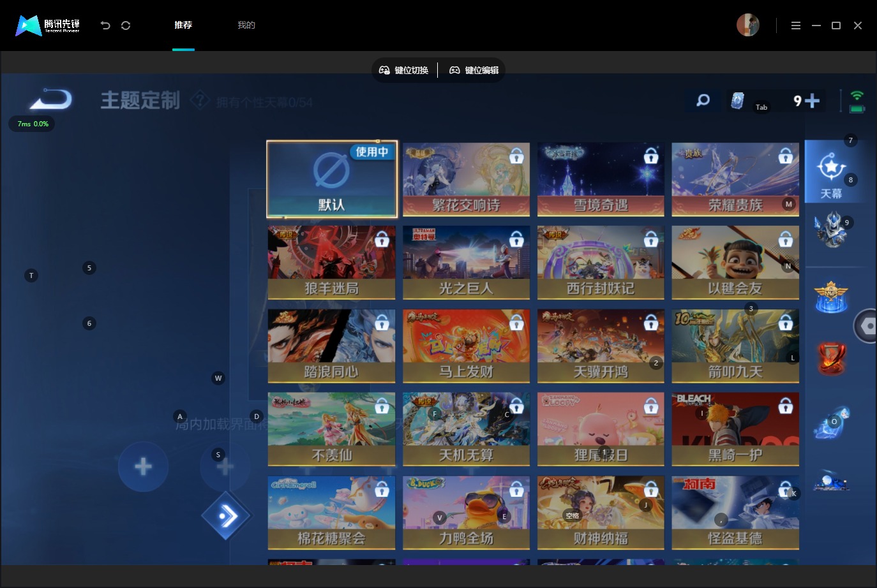Click the refresh icon in the title bar

(x=126, y=26)
